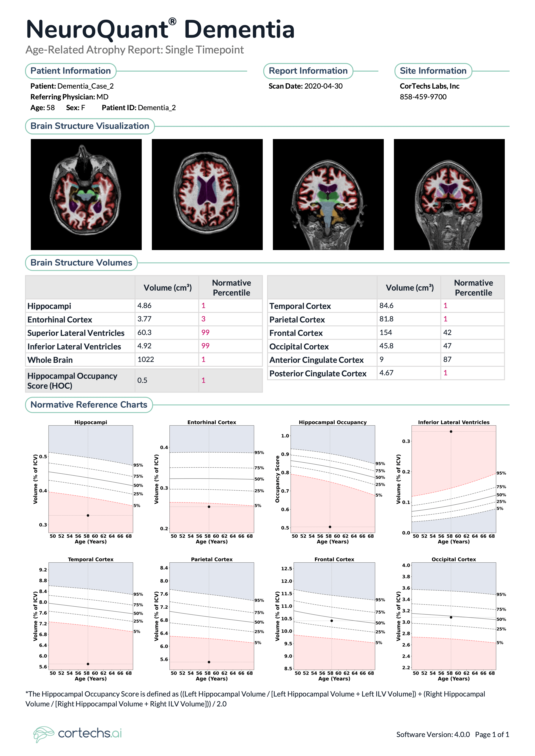535x756 pixels.
Task: Click Anterior Cingulate Cortex percentile 87
Action: coord(447,360)
